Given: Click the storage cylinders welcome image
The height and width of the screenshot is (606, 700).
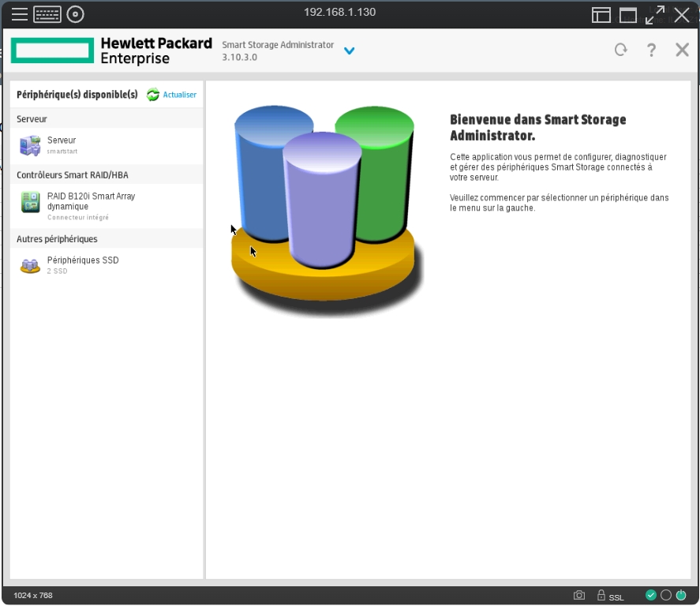Looking at the screenshot, I should pos(327,210).
